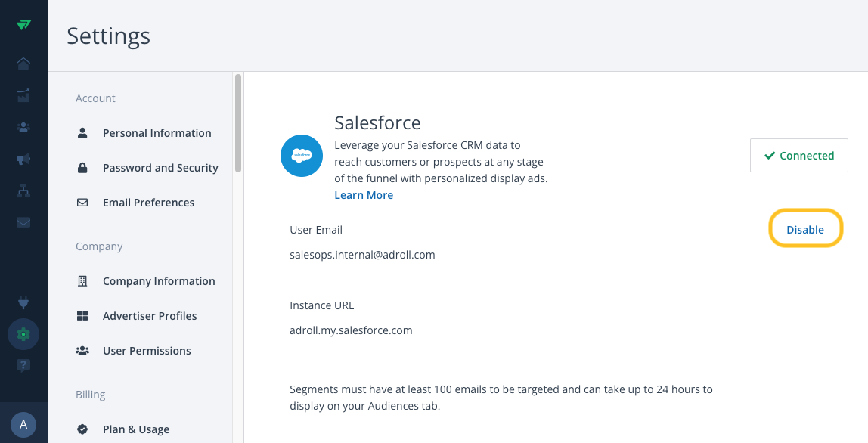Click the Account section label

point(96,98)
